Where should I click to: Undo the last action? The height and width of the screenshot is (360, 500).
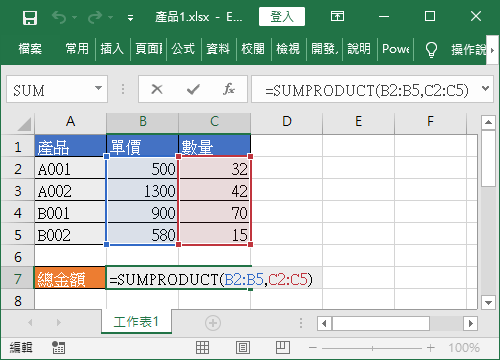(59, 17)
